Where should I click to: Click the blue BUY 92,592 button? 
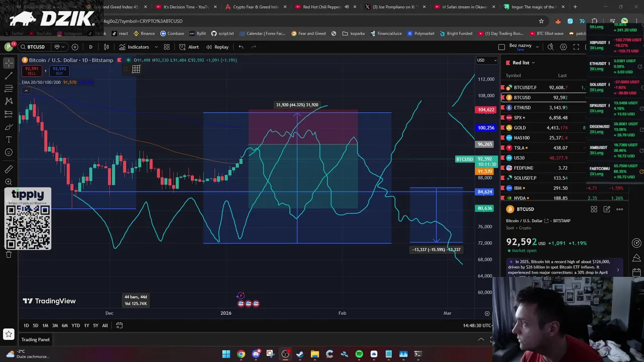[59, 70]
